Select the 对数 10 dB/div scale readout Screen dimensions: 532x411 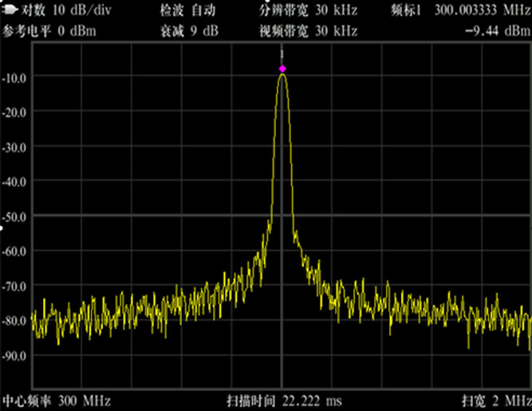(x=66, y=10)
